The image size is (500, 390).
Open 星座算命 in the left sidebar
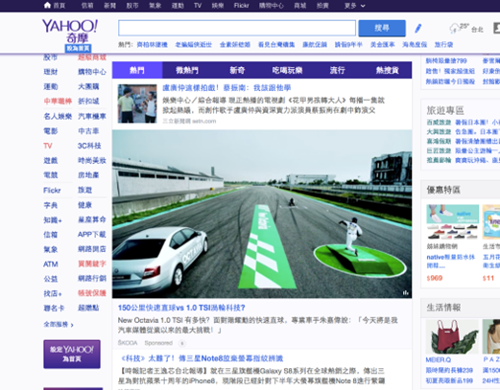tap(92, 220)
